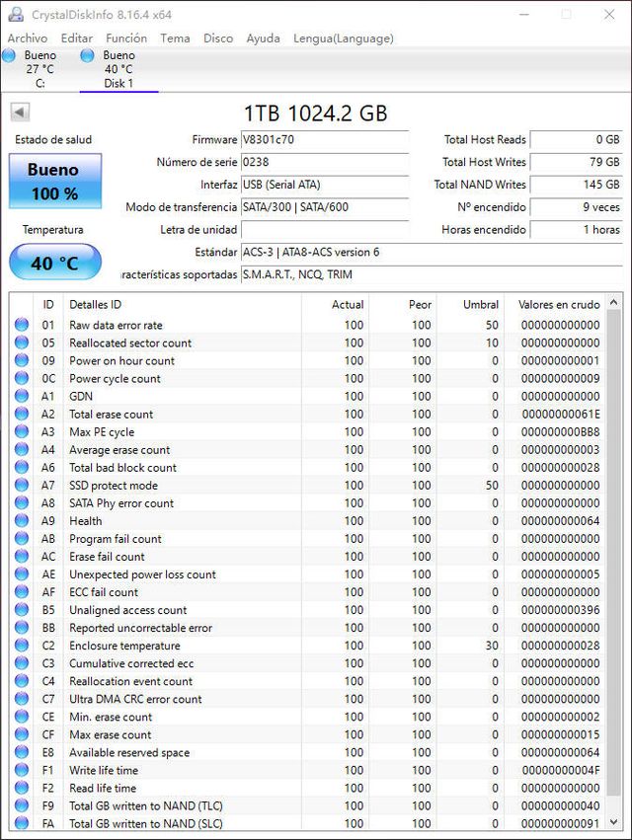Click the status icon beside Health attribute

(22, 521)
